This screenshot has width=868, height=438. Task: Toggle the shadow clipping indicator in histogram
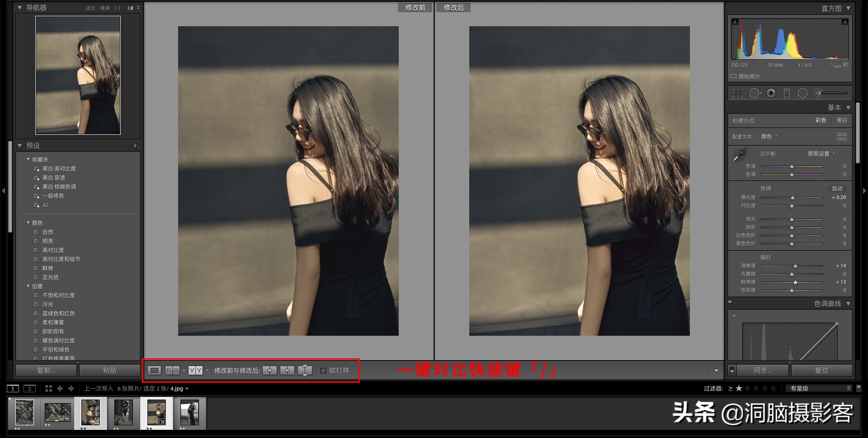735,22
